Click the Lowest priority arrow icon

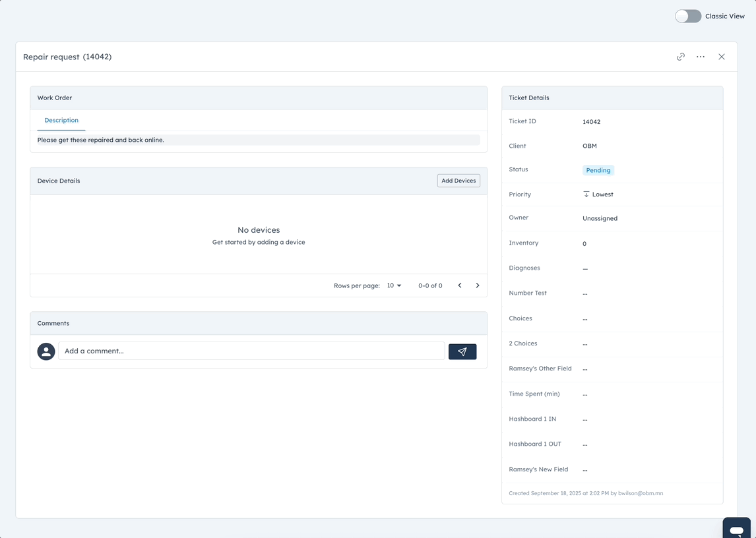(586, 194)
